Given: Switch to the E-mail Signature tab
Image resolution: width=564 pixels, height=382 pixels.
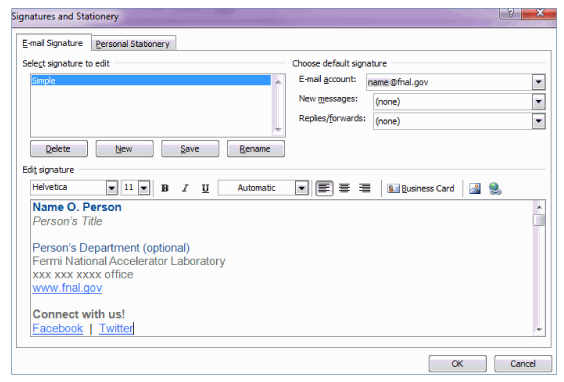Looking at the screenshot, I should pos(53,43).
